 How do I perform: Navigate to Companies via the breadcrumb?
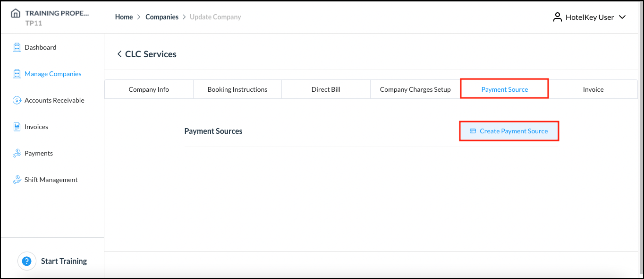pyautogui.click(x=162, y=17)
